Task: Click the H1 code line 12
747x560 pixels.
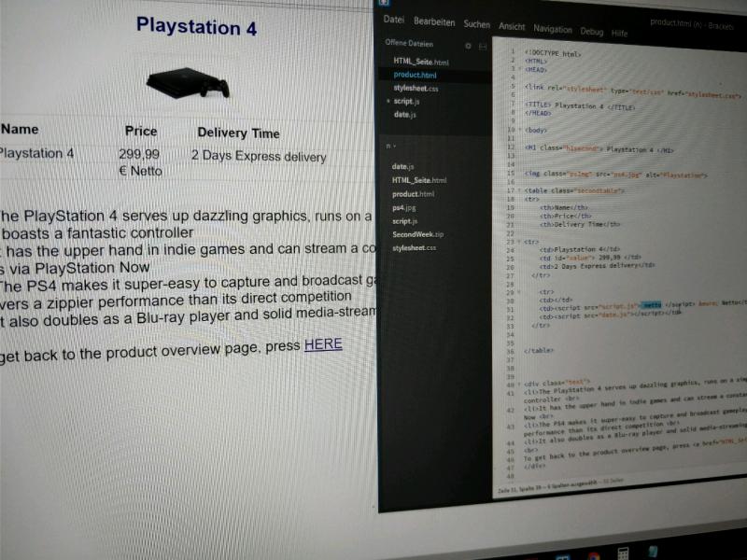Action: (599, 149)
